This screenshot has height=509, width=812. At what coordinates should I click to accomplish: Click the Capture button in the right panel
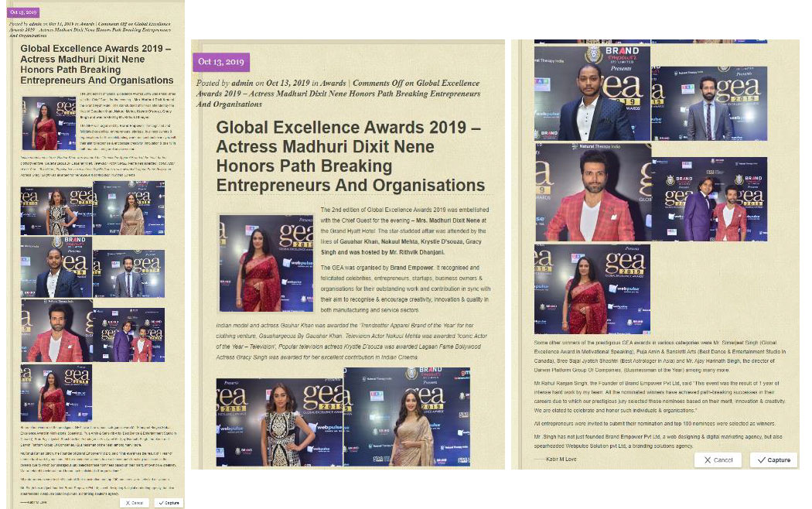click(x=773, y=459)
